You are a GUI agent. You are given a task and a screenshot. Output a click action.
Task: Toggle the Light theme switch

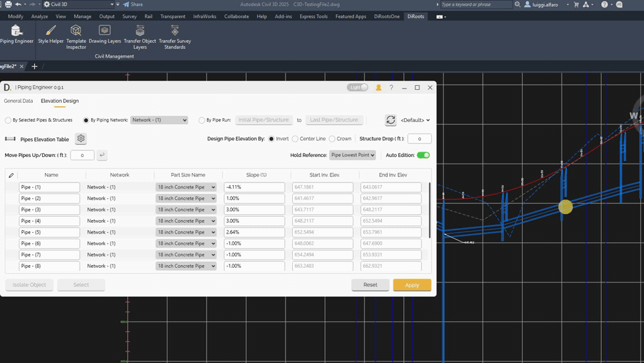tap(358, 87)
